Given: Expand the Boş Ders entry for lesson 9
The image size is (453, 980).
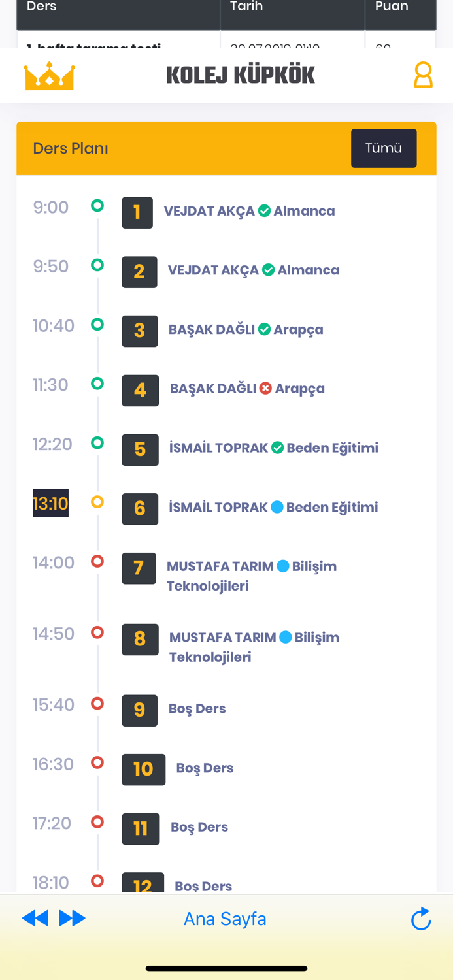Looking at the screenshot, I should 197,708.
